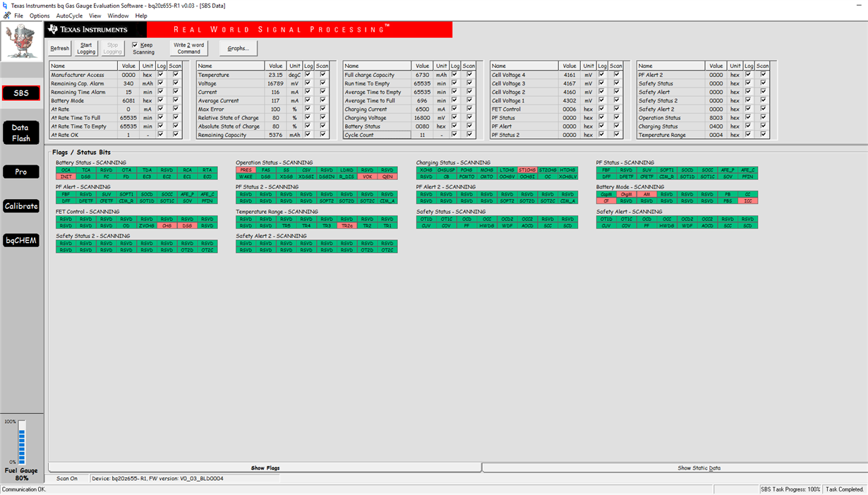Toggle Log checkbox for Cycle Count
Image resolution: width=868 pixels, height=495 pixels.
tap(454, 134)
